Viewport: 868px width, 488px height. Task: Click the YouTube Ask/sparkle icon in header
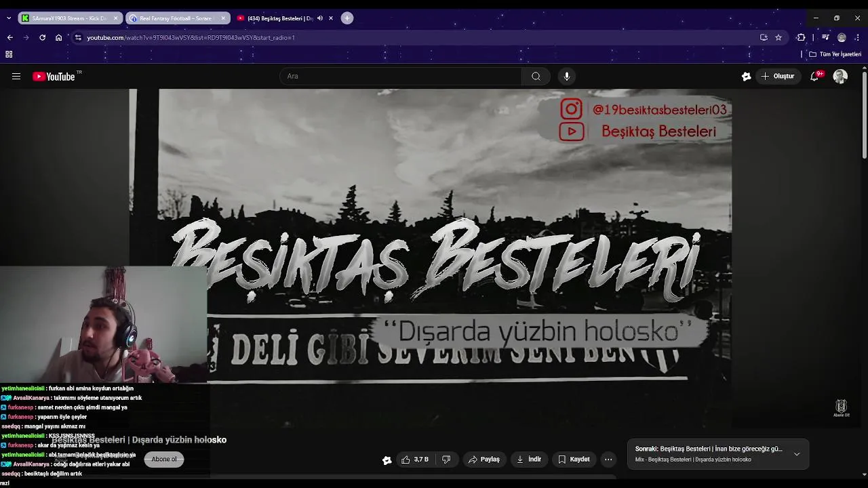[746, 77]
